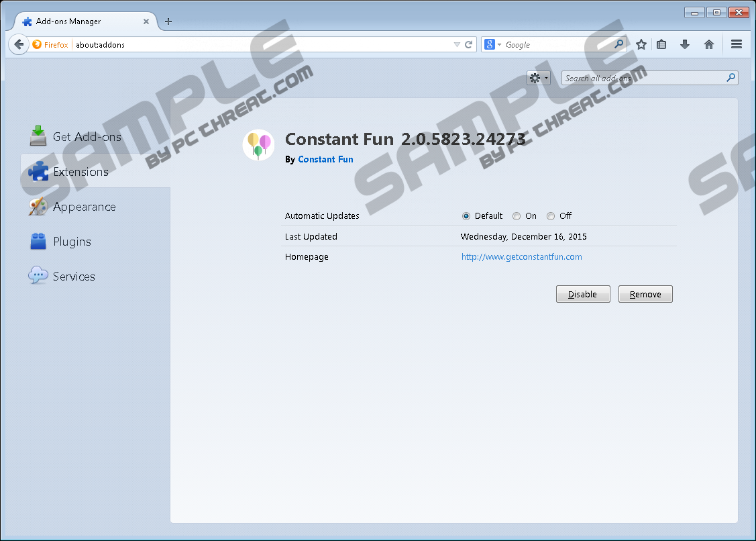Open the getconstantfun.com homepage link
This screenshot has width=756, height=541.
click(521, 256)
